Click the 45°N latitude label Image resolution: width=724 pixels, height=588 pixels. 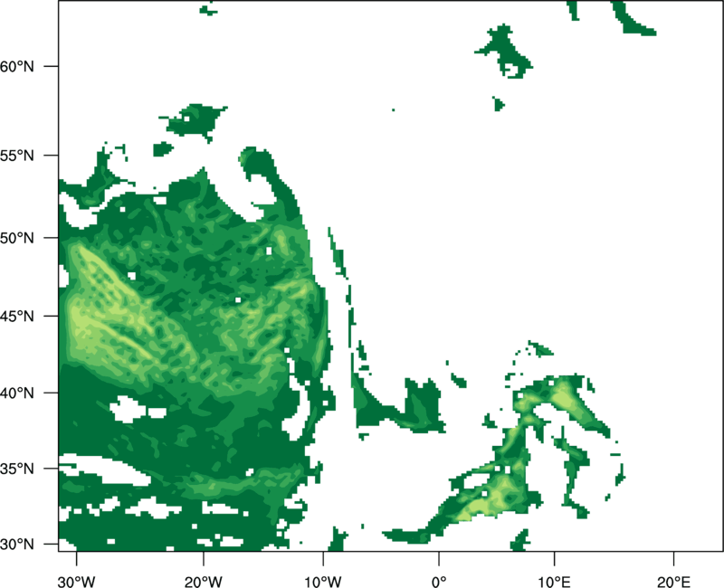pos(16,316)
